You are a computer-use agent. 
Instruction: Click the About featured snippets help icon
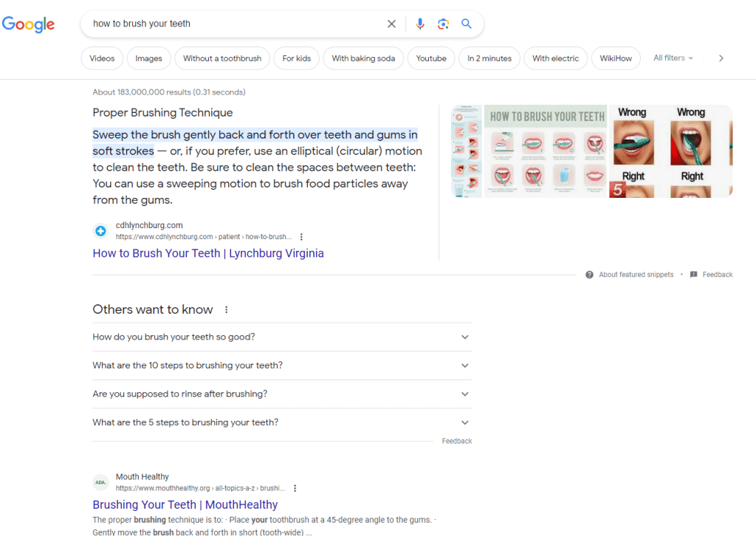pyautogui.click(x=589, y=275)
